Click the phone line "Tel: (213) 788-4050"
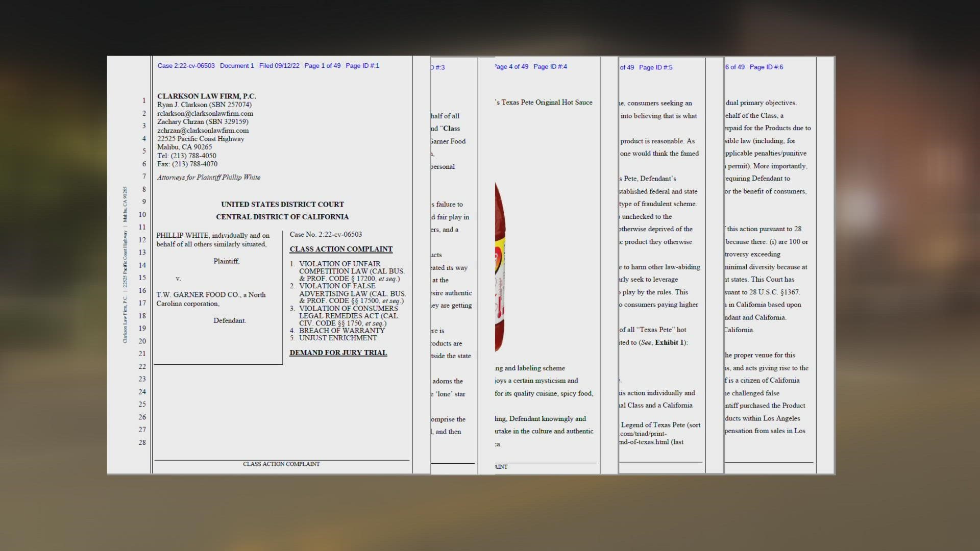980x551 pixels. coord(187,156)
